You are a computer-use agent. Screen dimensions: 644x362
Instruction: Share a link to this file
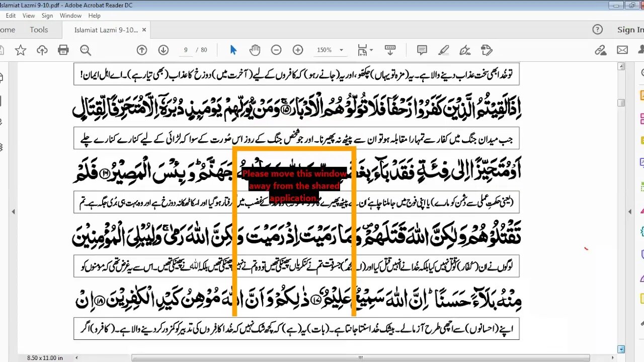pos(600,50)
